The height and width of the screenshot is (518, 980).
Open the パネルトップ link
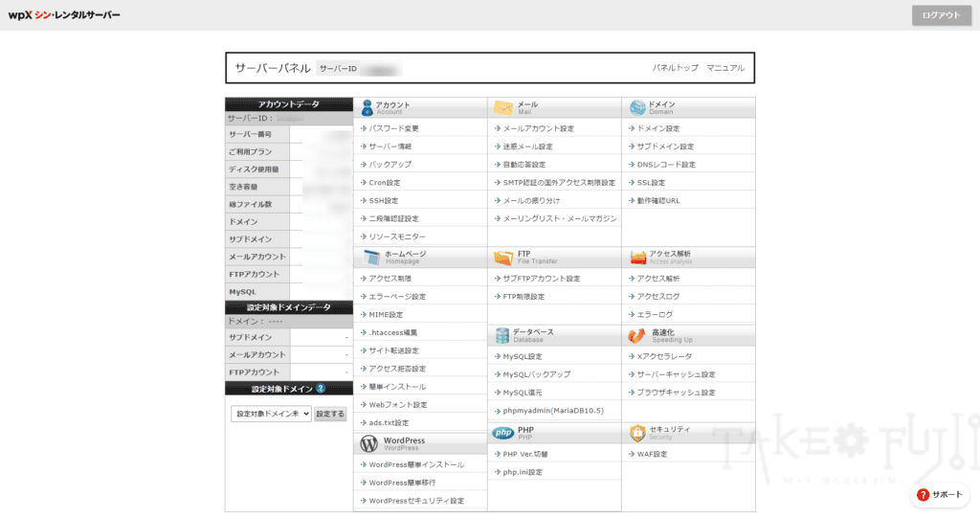coord(675,68)
